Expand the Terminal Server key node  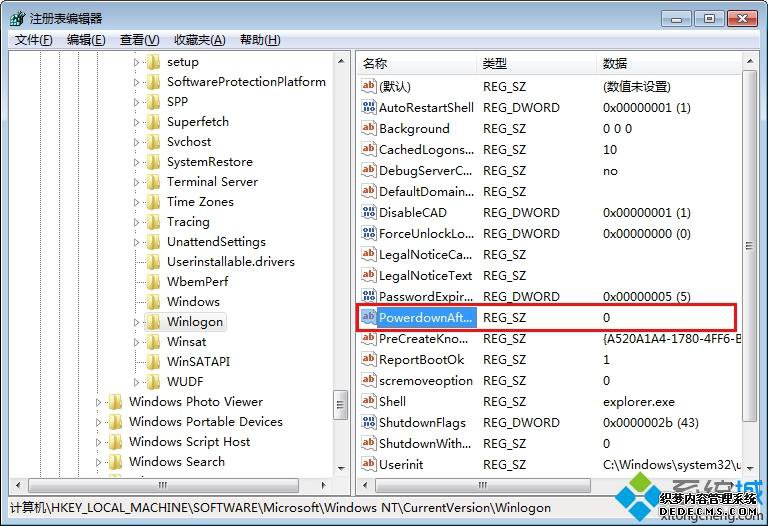pos(137,182)
